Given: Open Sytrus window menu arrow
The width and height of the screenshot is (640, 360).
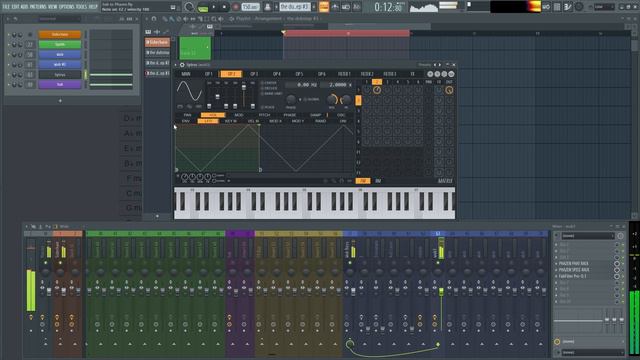Looking at the screenshot, I should (176, 65).
